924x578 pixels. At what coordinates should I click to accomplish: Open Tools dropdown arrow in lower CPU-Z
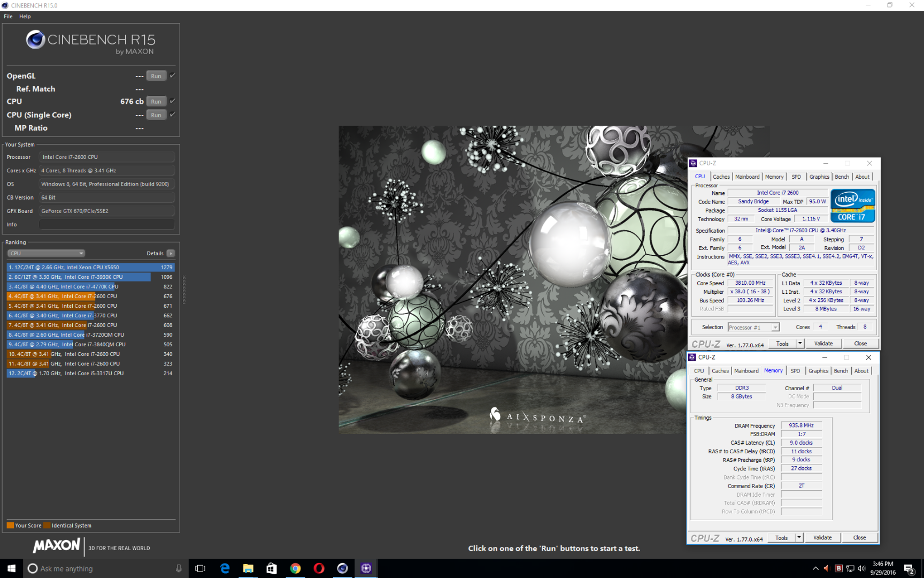coord(799,537)
